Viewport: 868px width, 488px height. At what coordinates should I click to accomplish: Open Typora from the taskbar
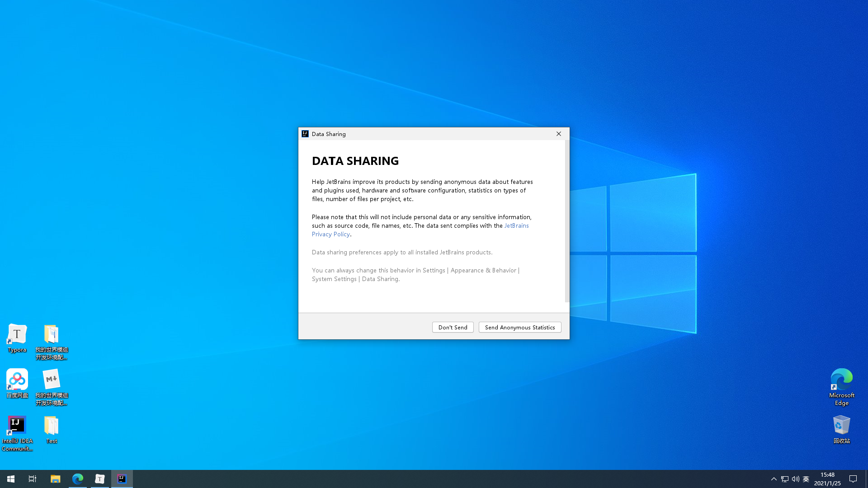click(99, 479)
